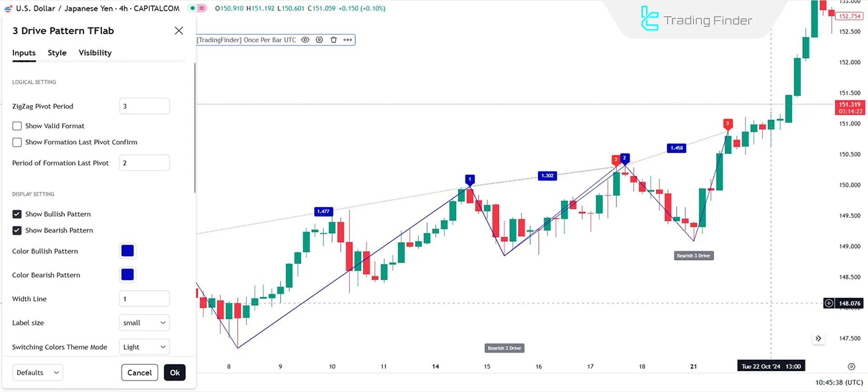Switch to the Visibility tab
The height and width of the screenshot is (392, 868).
pyautogui.click(x=95, y=53)
